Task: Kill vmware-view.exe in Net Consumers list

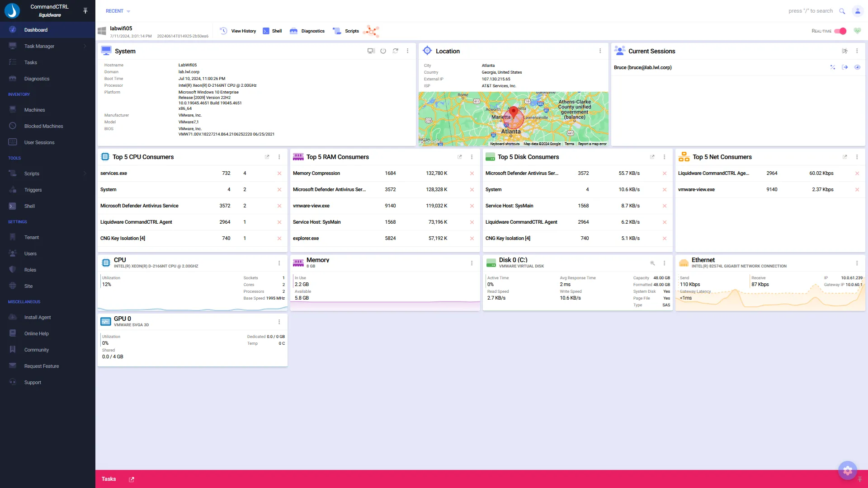Action: tap(857, 190)
